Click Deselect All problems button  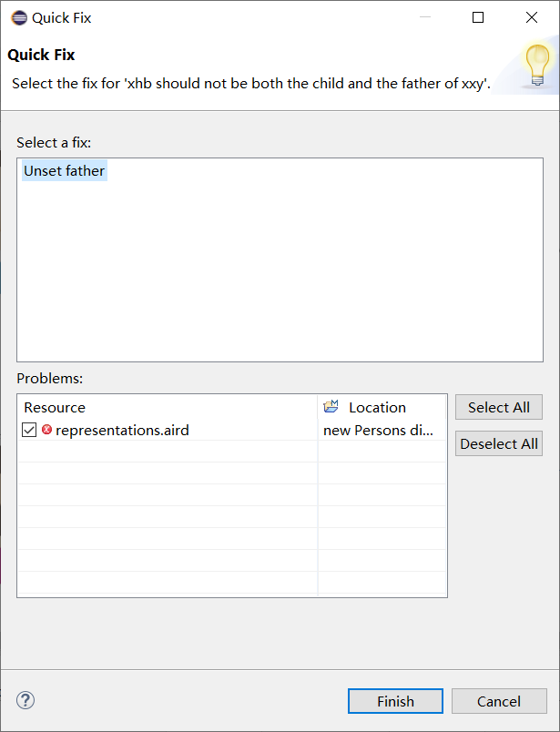pos(499,443)
